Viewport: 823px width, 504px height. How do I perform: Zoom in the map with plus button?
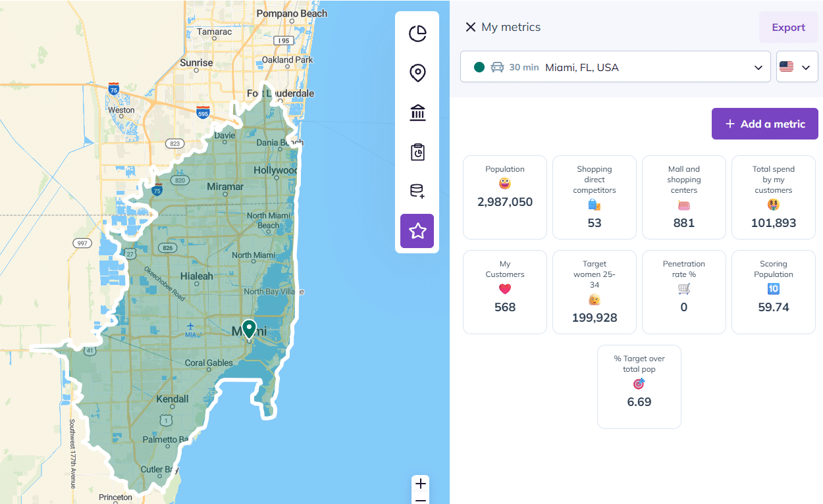[421, 484]
